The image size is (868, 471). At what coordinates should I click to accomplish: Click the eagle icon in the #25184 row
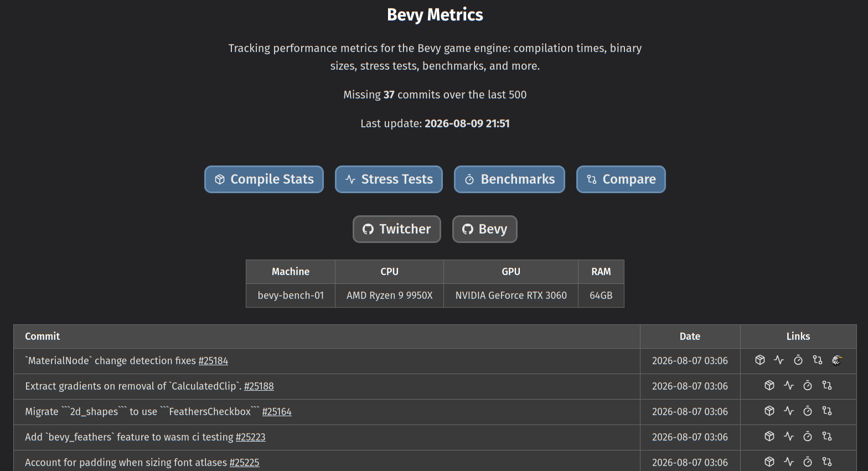837,360
